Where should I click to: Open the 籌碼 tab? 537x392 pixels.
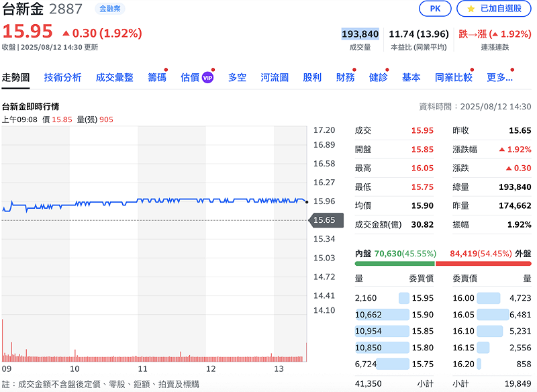157,78
